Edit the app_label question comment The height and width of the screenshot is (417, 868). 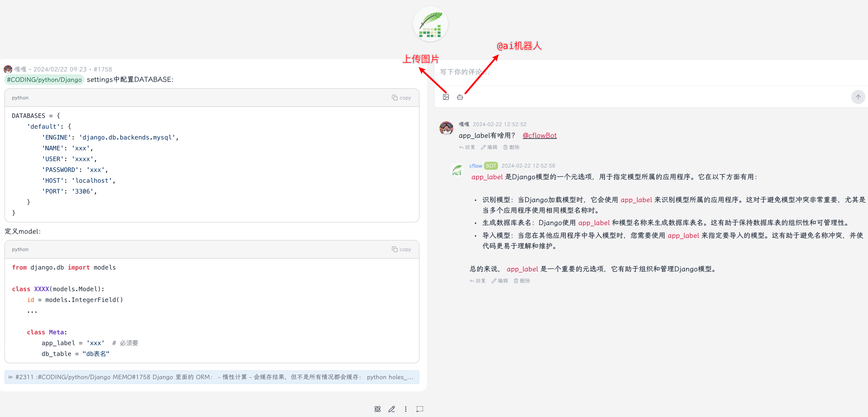pyautogui.click(x=489, y=147)
